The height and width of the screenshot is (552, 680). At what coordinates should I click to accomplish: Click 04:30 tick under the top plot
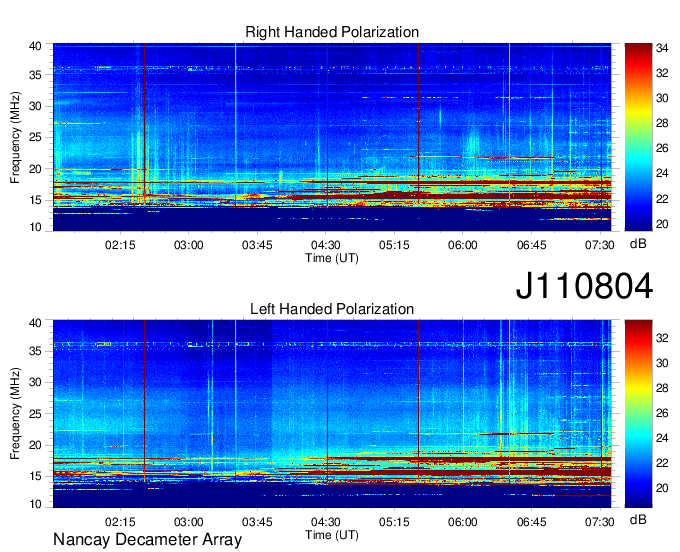coord(326,245)
